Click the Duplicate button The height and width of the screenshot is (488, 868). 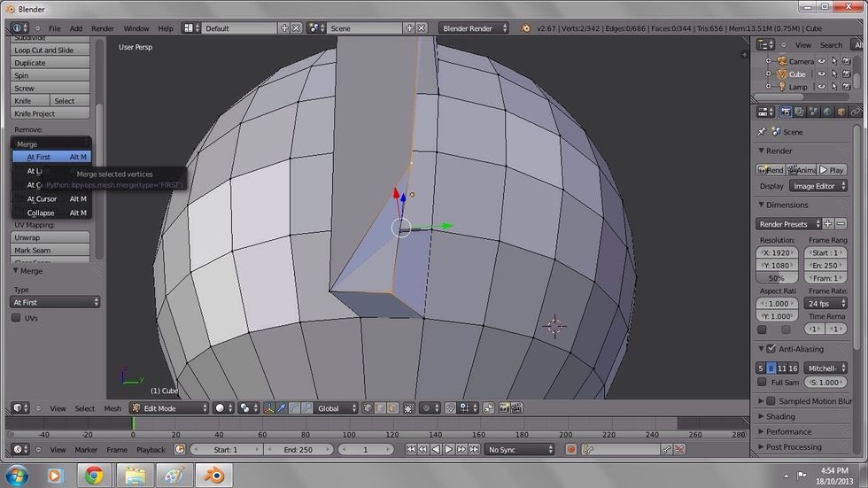(x=50, y=63)
